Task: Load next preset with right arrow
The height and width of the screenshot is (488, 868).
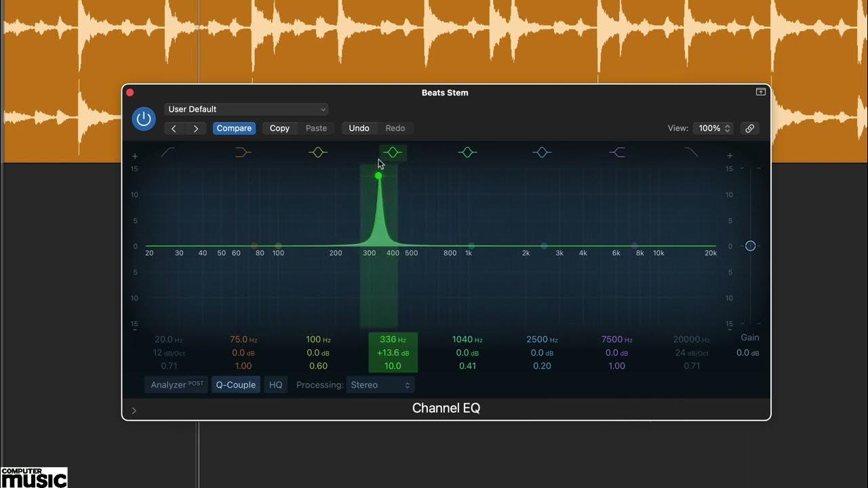Action: click(196, 128)
